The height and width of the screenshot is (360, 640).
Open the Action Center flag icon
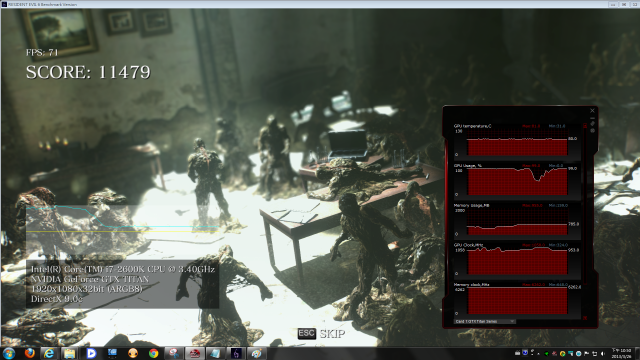tap(587, 353)
